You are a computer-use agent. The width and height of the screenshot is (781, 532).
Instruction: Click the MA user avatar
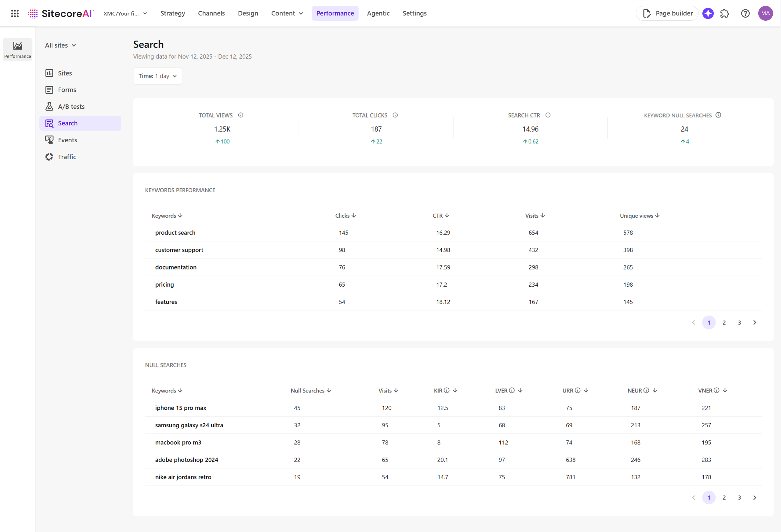[765, 13]
